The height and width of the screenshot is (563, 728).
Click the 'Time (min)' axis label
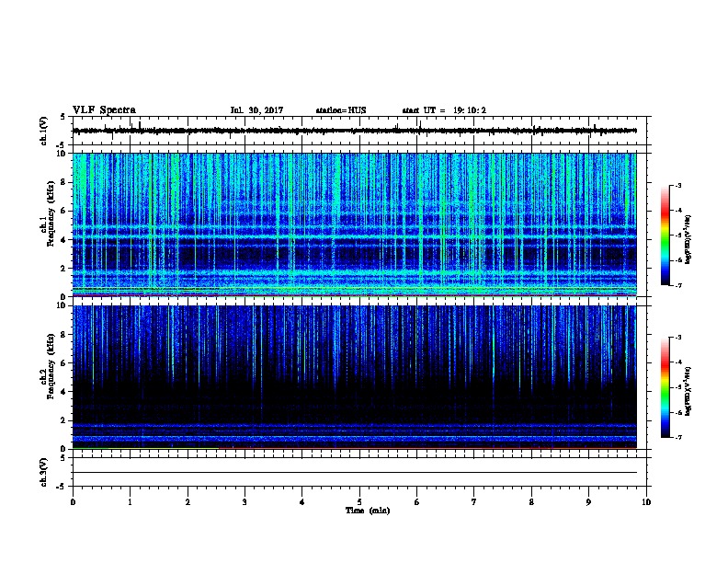(x=368, y=511)
